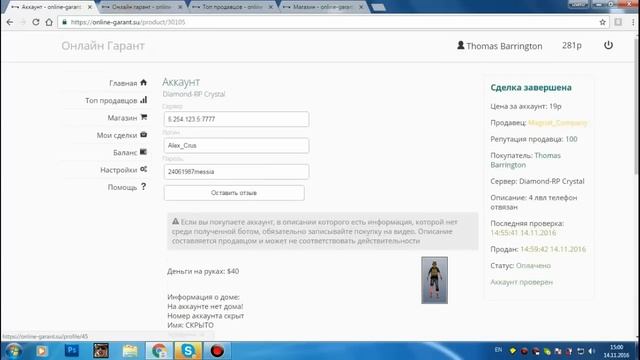Screen dimensions: 640x360
Task: Click the volume speaker tray icon
Action: [x=592, y=351]
